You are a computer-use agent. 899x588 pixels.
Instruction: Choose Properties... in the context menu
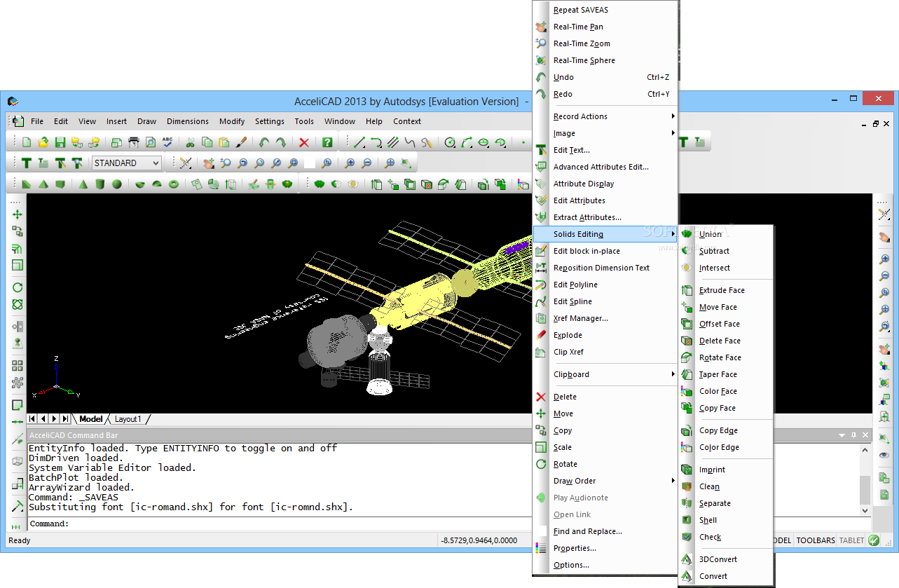tap(605, 548)
